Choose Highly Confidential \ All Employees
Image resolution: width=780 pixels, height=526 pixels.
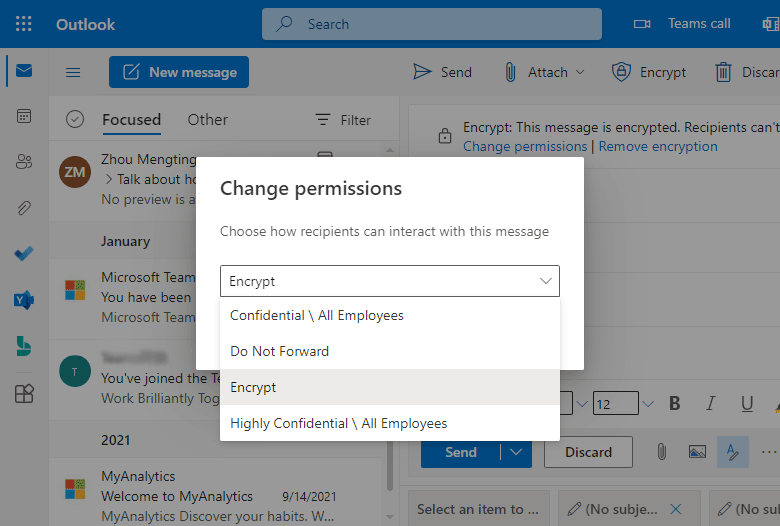(x=338, y=423)
